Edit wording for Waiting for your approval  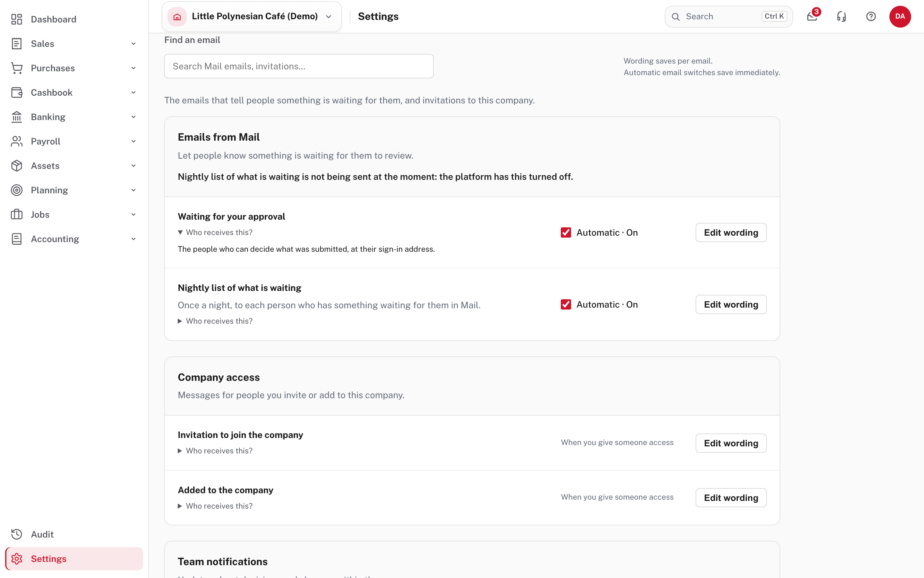click(731, 232)
